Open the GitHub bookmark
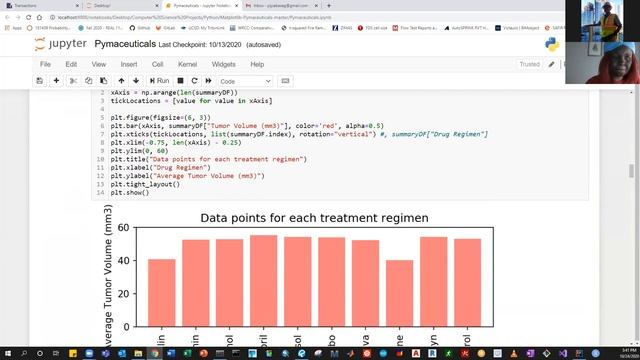Screen dimensions: 640x360 140,28
